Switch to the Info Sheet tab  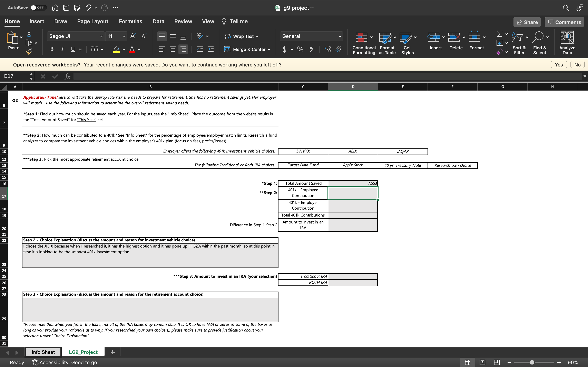tap(43, 352)
